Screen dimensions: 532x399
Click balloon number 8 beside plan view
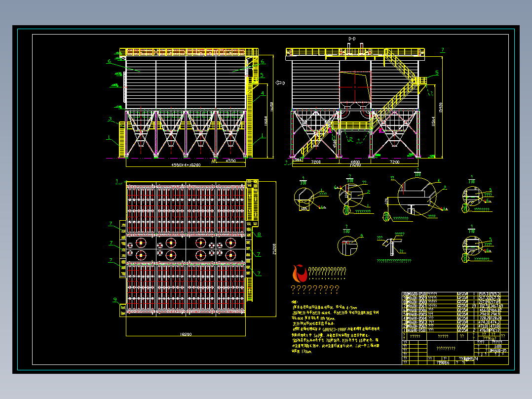point(259,234)
